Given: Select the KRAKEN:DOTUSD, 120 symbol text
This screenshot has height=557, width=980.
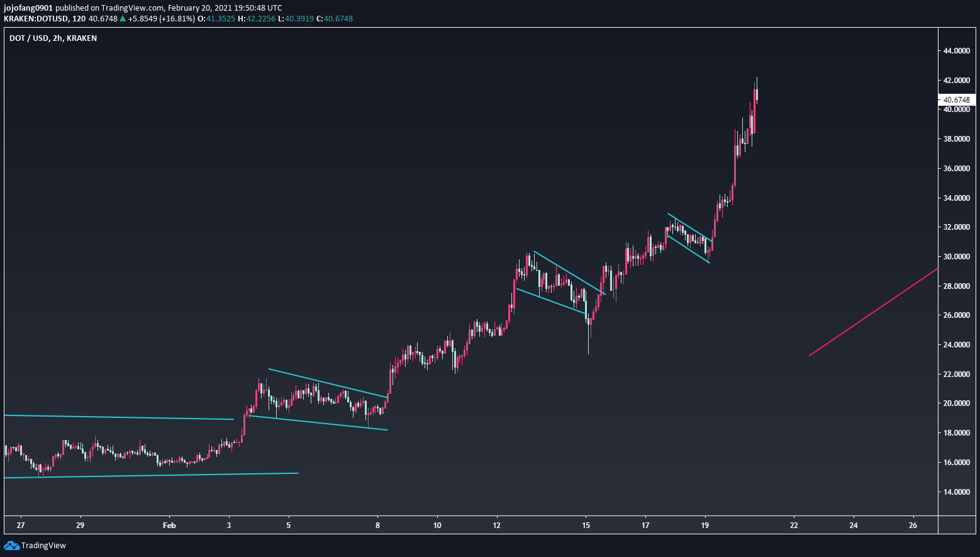Looking at the screenshot, I should click(45, 19).
